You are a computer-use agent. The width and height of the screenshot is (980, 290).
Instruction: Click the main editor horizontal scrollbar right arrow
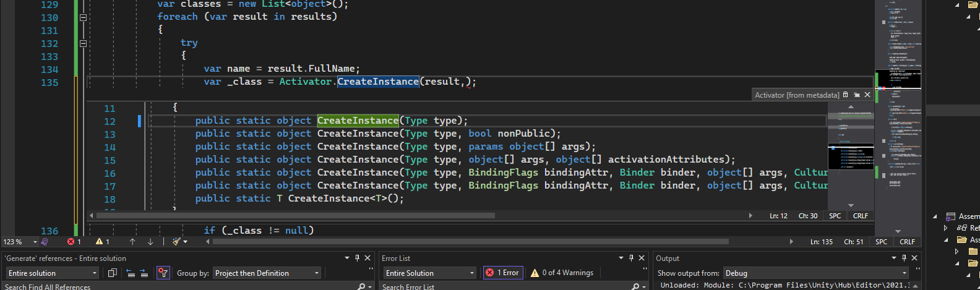pos(792,242)
